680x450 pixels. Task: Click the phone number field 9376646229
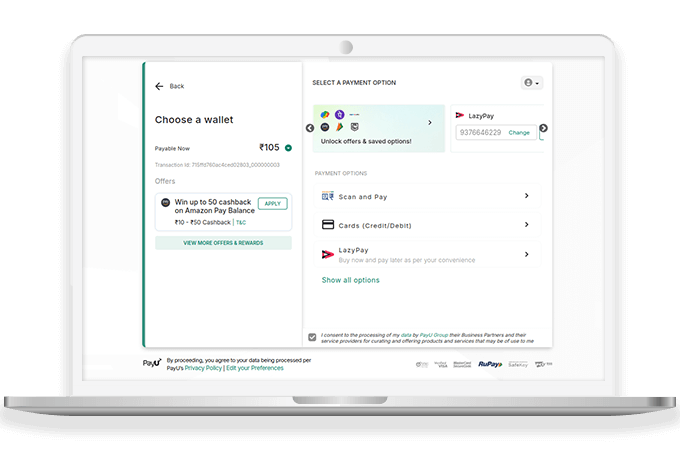[x=481, y=132]
